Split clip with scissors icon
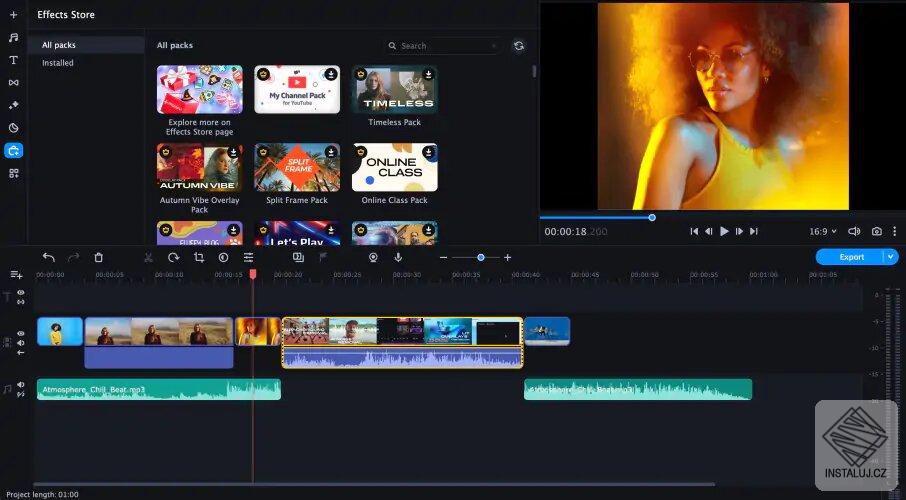 point(148,258)
